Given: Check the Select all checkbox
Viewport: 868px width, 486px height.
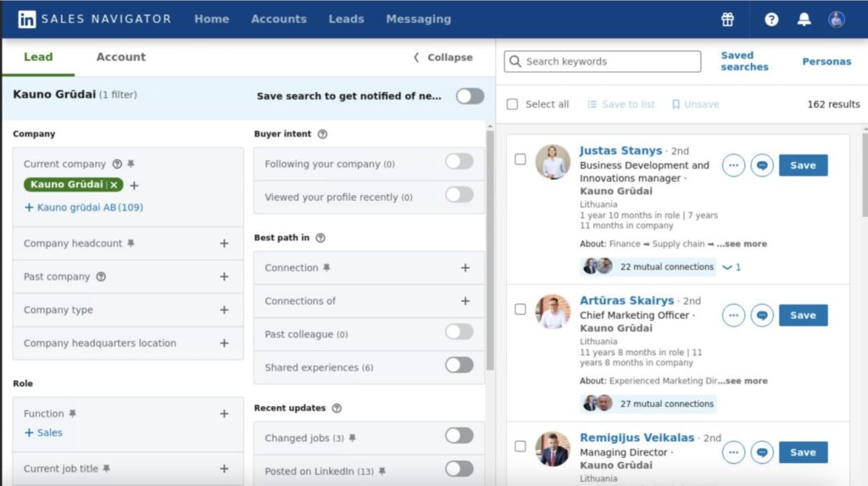Looking at the screenshot, I should pyautogui.click(x=513, y=104).
